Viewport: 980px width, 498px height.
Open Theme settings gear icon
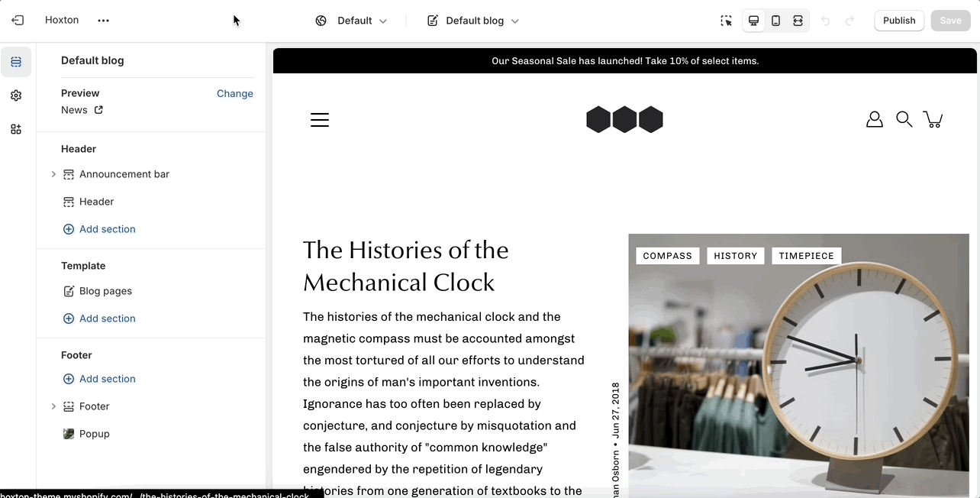[16, 95]
